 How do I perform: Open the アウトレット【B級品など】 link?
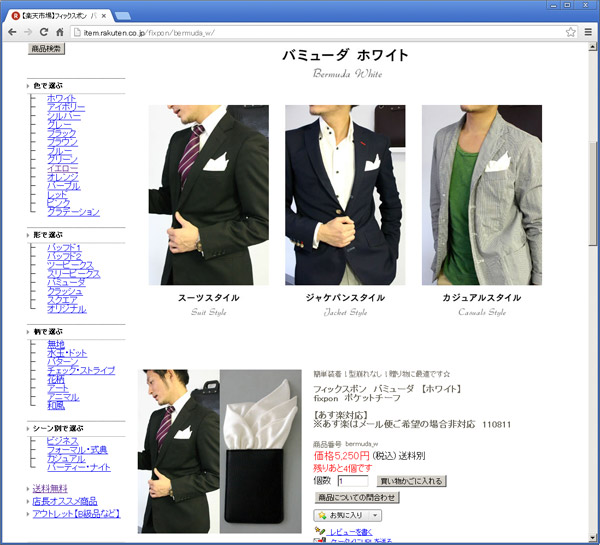76,514
